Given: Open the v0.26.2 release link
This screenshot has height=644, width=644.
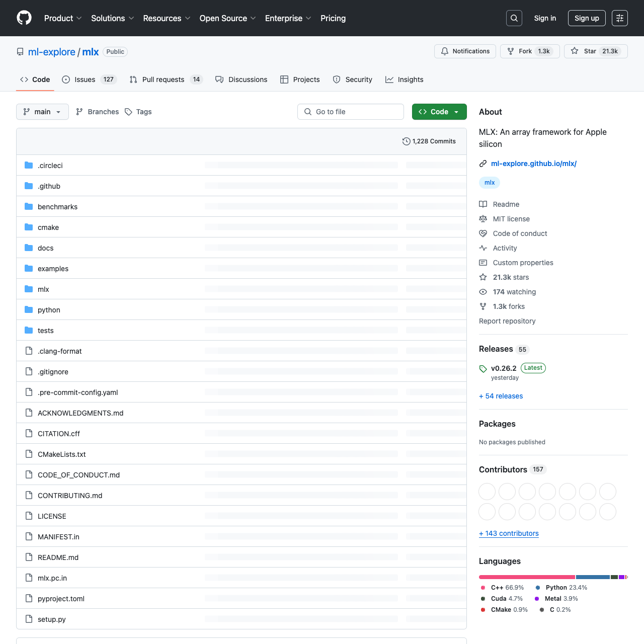Looking at the screenshot, I should point(504,368).
